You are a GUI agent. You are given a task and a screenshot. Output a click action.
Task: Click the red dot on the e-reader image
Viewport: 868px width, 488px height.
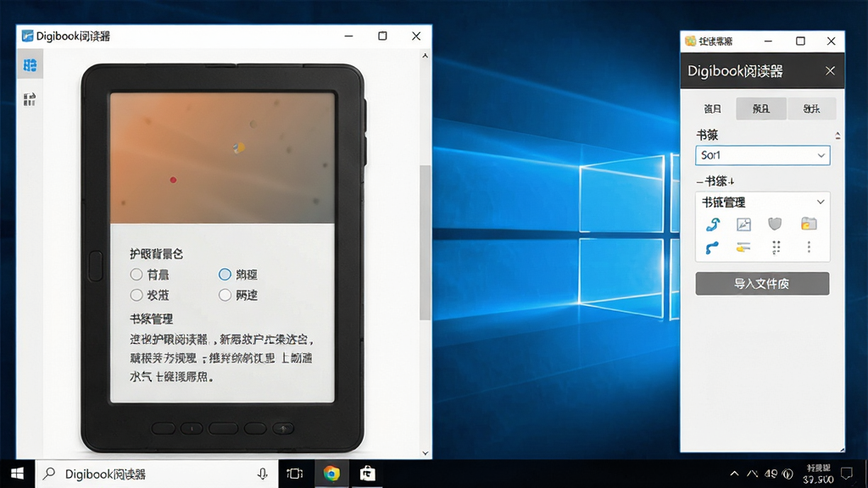pyautogui.click(x=173, y=180)
